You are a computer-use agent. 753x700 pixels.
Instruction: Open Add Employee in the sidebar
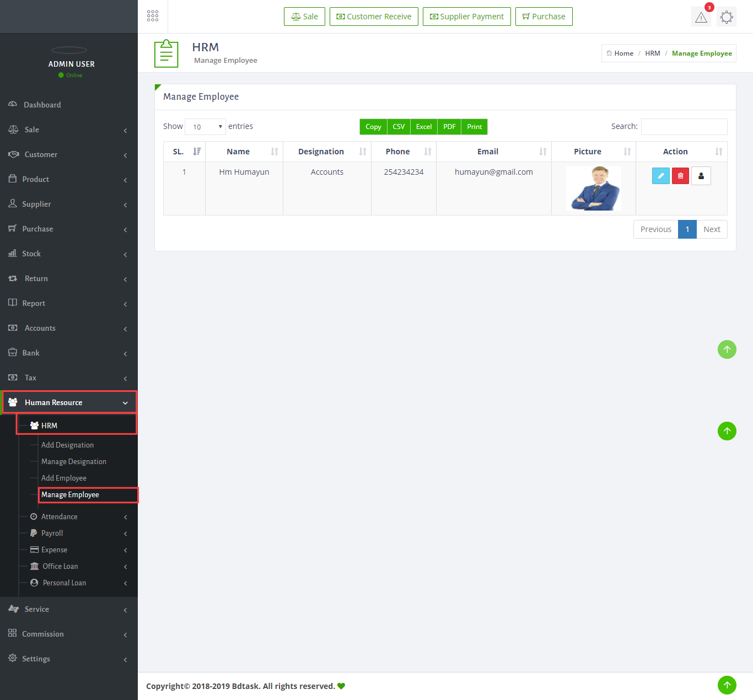[64, 478]
